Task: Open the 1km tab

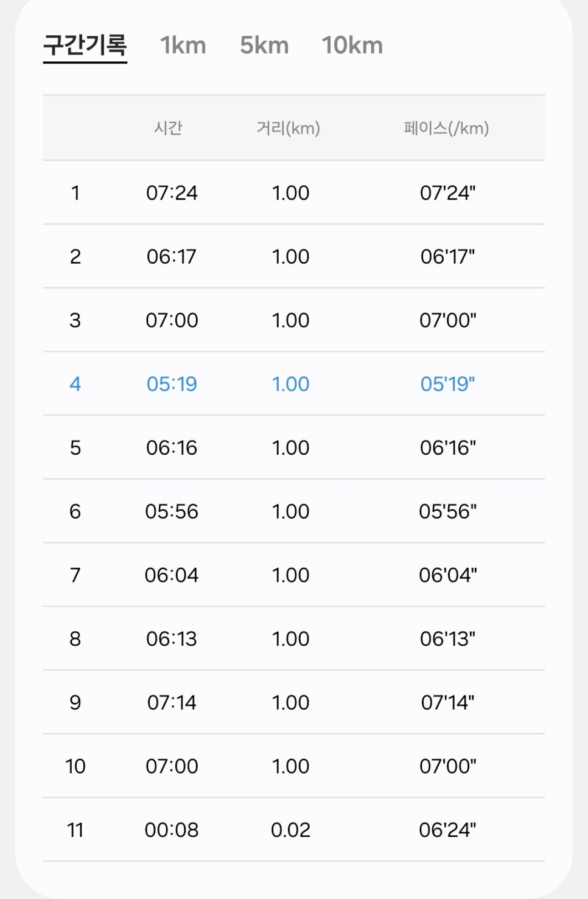Action: coord(183,46)
